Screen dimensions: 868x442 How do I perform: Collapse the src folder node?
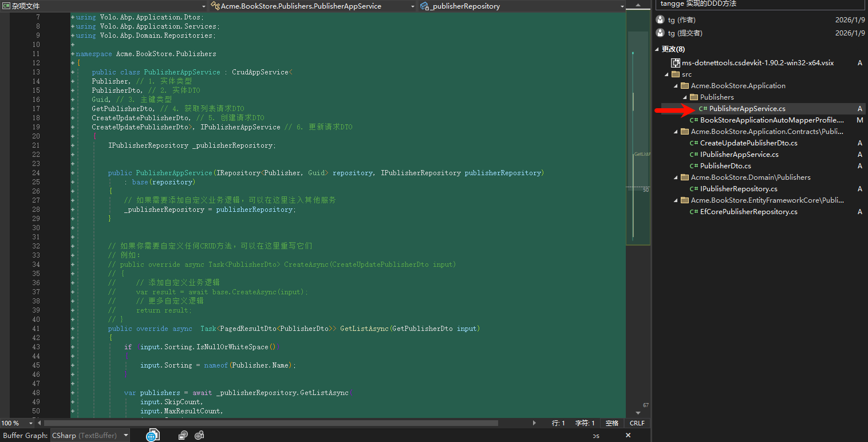click(x=666, y=74)
